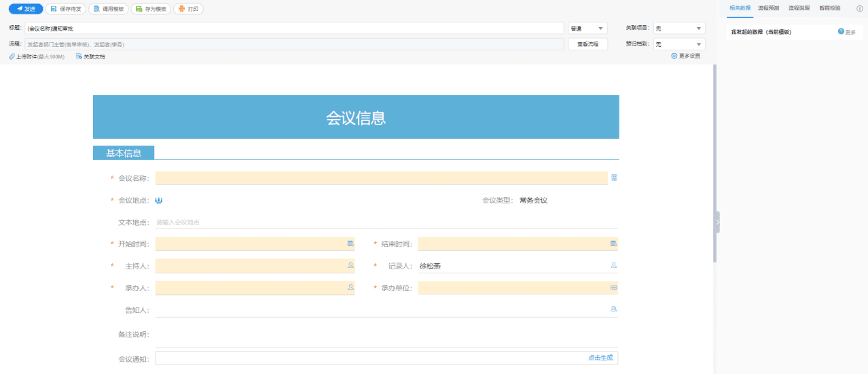868x374 pixels.
Task: Click the 基本信息 section header
Action: tap(124, 153)
